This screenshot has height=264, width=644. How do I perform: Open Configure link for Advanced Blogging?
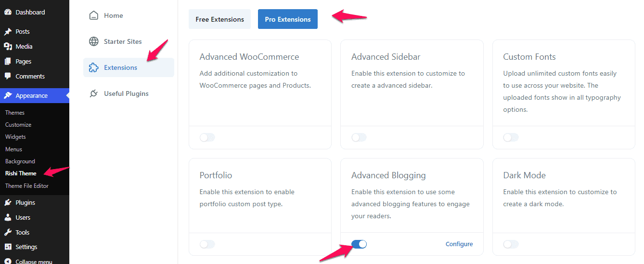[x=459, y=244]
